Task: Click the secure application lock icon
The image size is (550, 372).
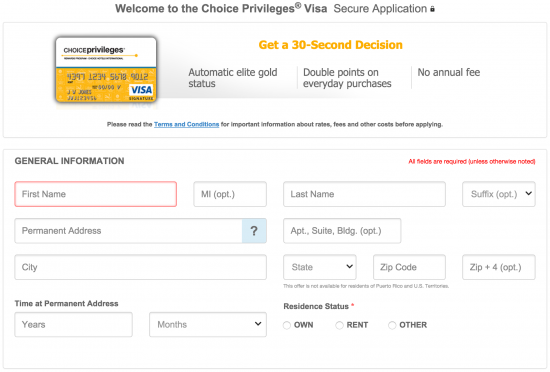Action: [x=432, y=9]
